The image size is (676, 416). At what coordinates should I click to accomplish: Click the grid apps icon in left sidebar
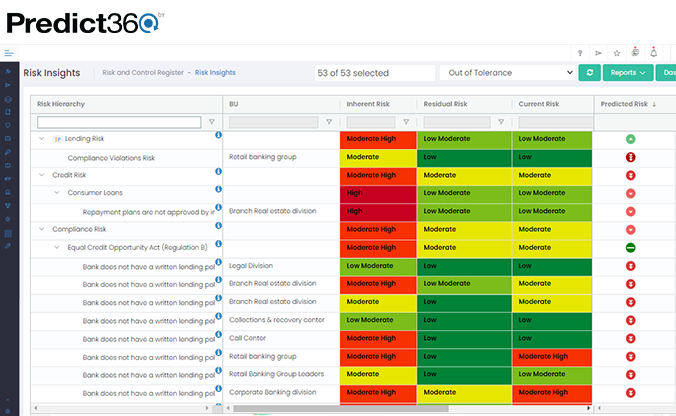click(8, 234)
